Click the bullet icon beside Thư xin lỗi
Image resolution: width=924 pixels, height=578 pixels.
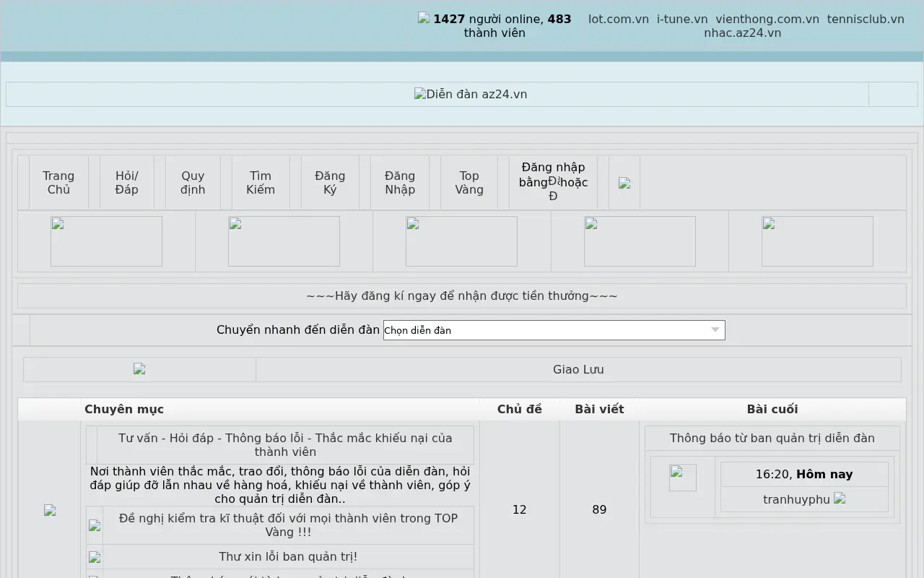click(95, 557)
